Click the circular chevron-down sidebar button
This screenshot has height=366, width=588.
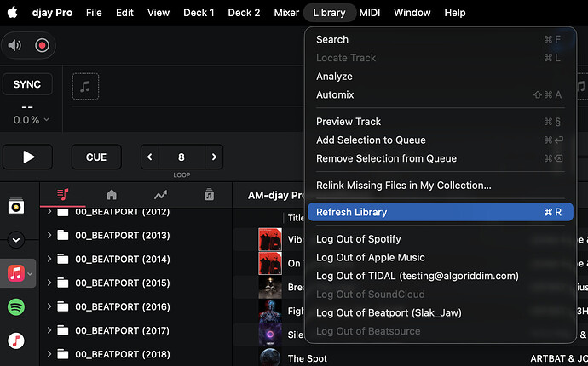coord(16,240)
